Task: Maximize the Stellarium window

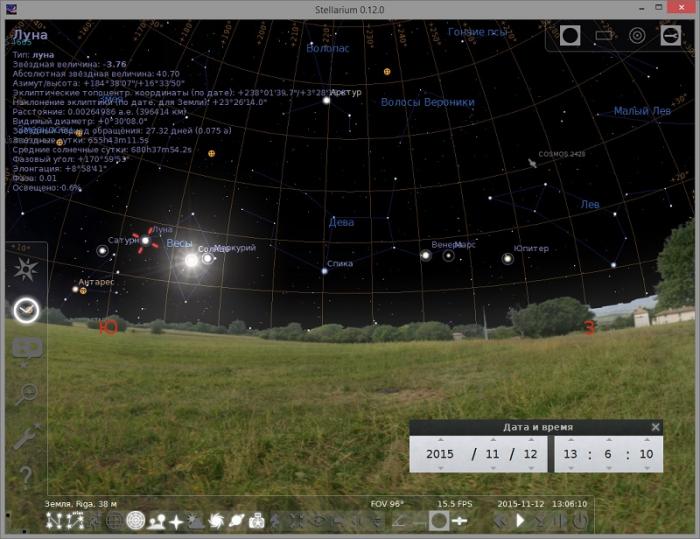Action: coord(658,8)
